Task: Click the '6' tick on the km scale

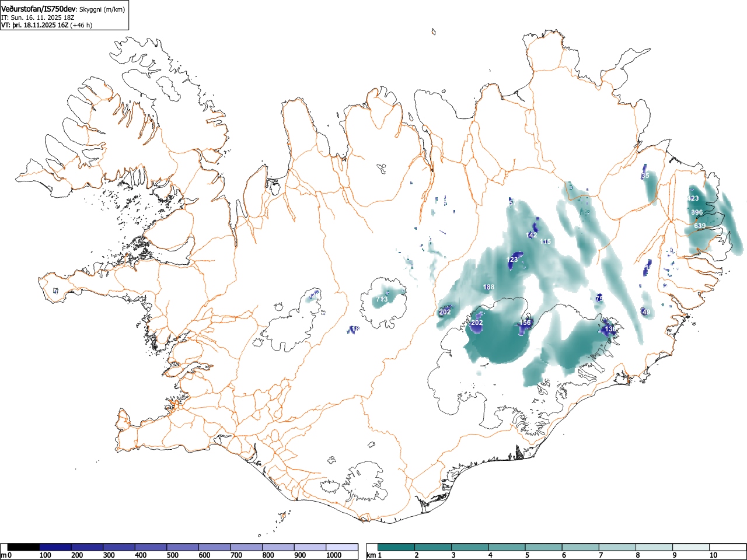Action: coord(563,555)
